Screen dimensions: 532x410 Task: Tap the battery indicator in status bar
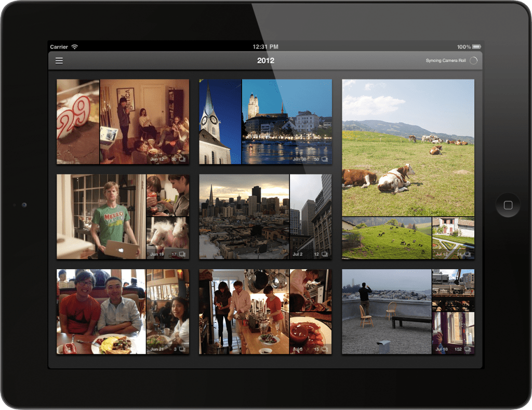click(x=477, y=47)
